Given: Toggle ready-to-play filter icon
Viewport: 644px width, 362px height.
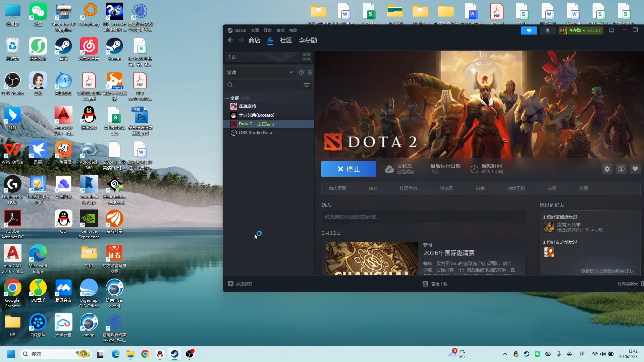Looking at the screenshot, I should tap(310, 72).
